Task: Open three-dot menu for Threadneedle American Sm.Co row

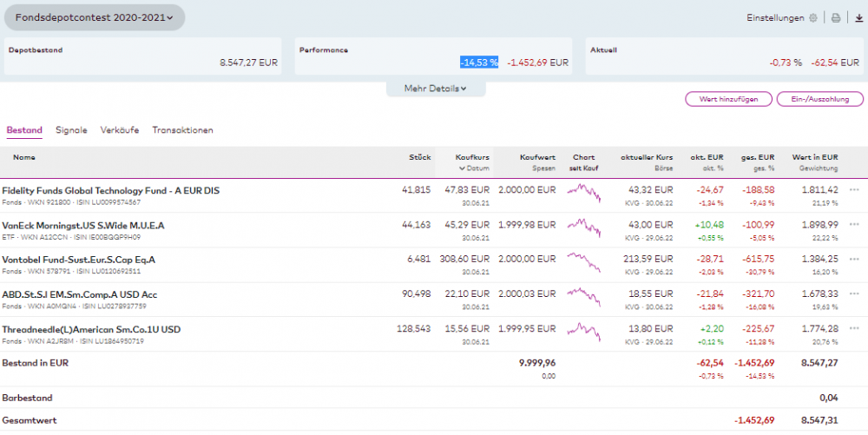Action: pyautogui.click(x=855, y=329)
